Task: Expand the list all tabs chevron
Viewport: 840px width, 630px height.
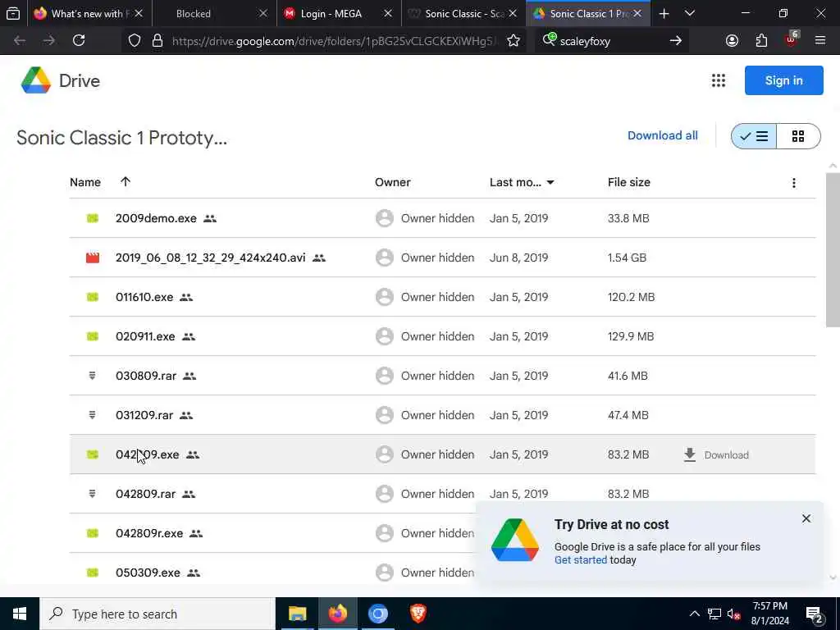Action: tap(689, 13)
